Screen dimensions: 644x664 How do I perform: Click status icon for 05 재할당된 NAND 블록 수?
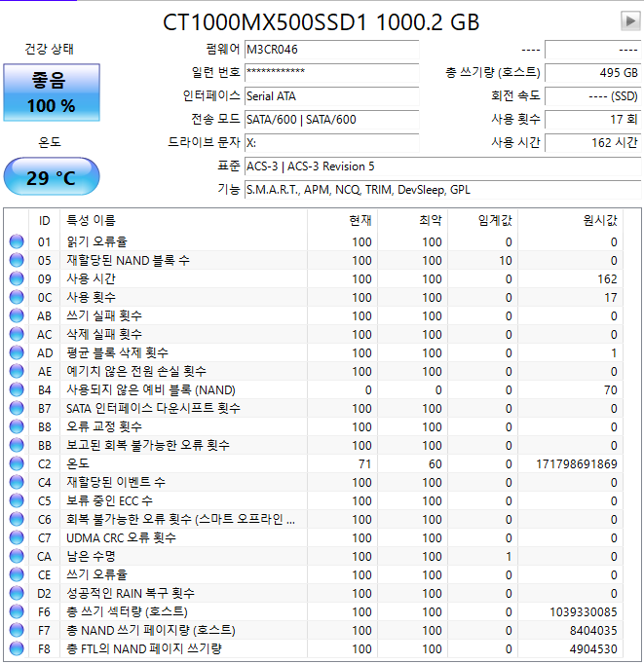tap(17, 260)
